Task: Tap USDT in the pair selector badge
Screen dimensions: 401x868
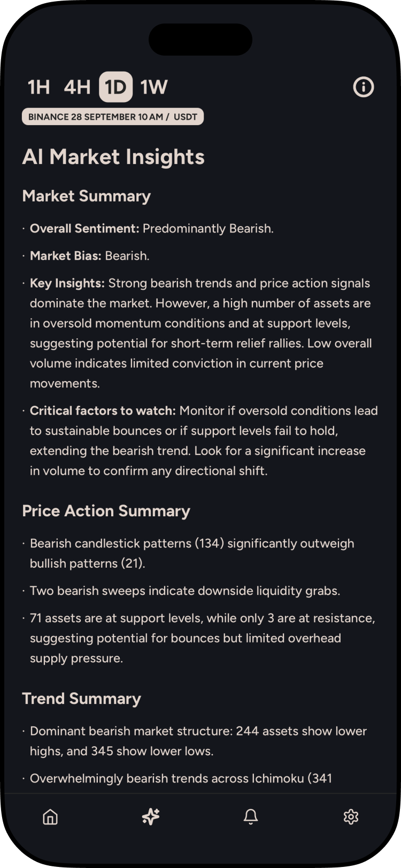Action: (184, 117)
